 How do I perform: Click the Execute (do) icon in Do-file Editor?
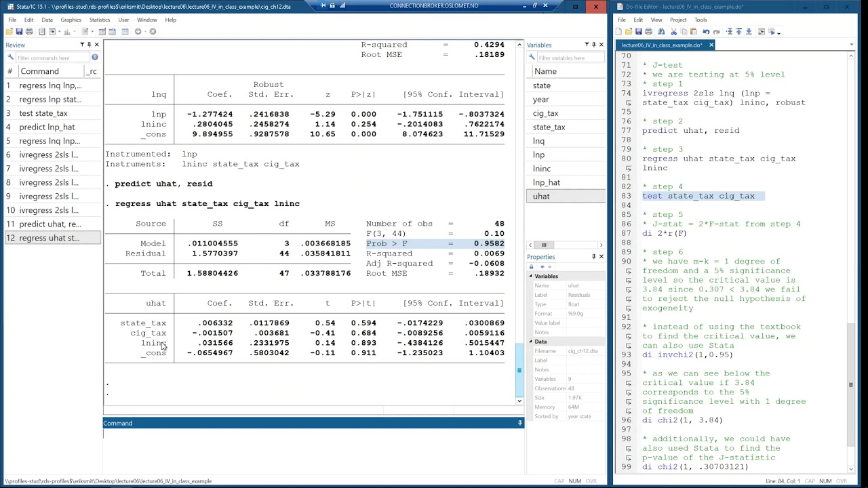point(772,31)
